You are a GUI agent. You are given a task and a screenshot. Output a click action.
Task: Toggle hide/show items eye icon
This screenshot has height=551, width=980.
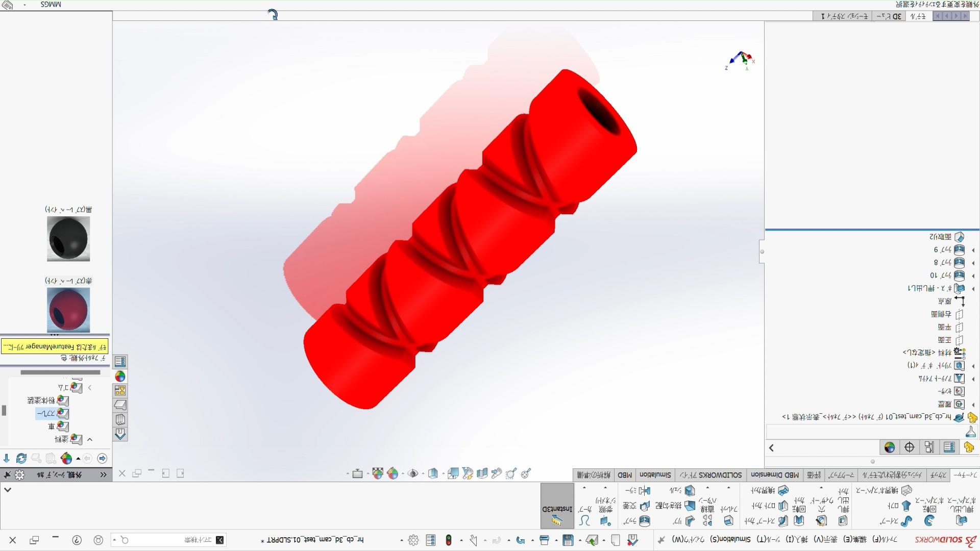413,473
